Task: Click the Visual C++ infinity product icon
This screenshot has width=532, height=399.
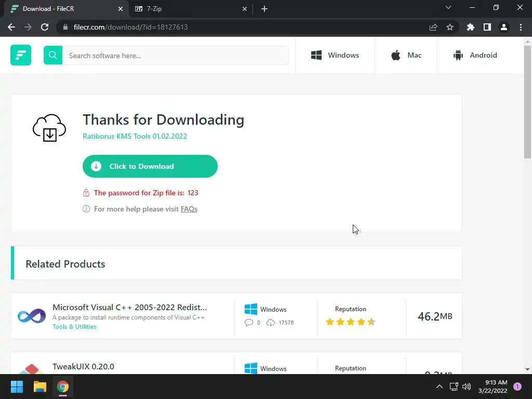Action: point(32,316)
